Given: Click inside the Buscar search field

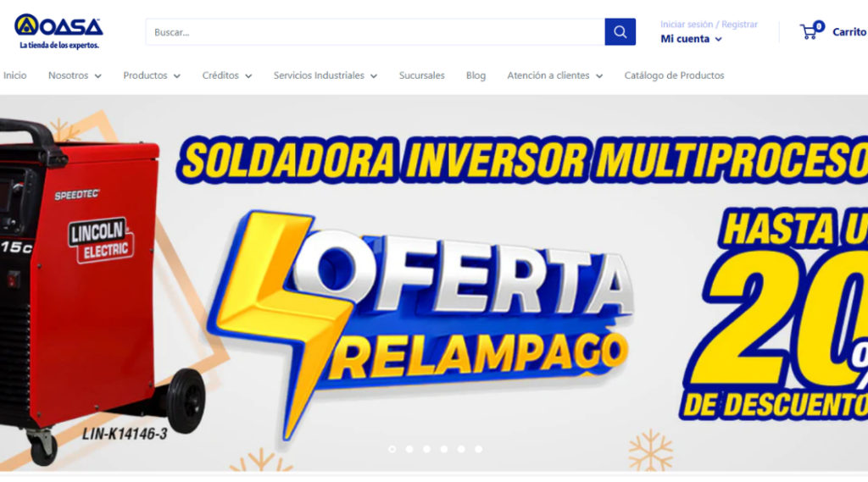Looking at the screenshot, I should click(x=376, y=32).
